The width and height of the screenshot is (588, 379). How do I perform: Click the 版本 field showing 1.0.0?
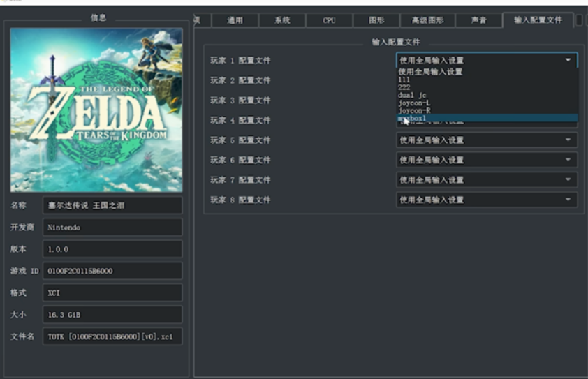pyautogui.click(x=112, y=249)
